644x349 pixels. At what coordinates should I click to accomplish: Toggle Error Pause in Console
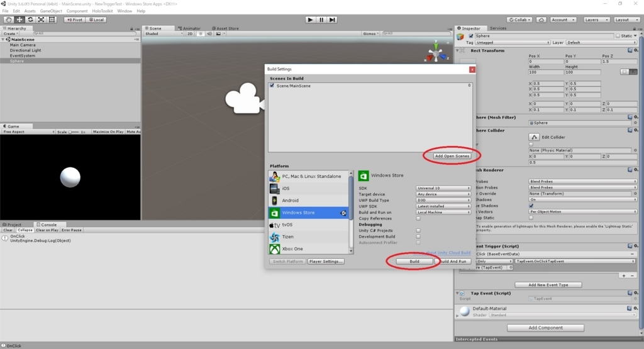click(72, 230)
